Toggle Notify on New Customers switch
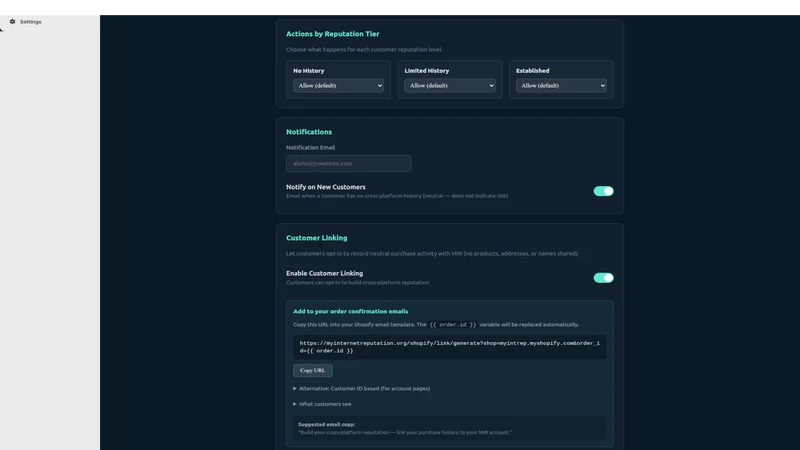Viewport: 800px width, 450px height. point(603,191)
